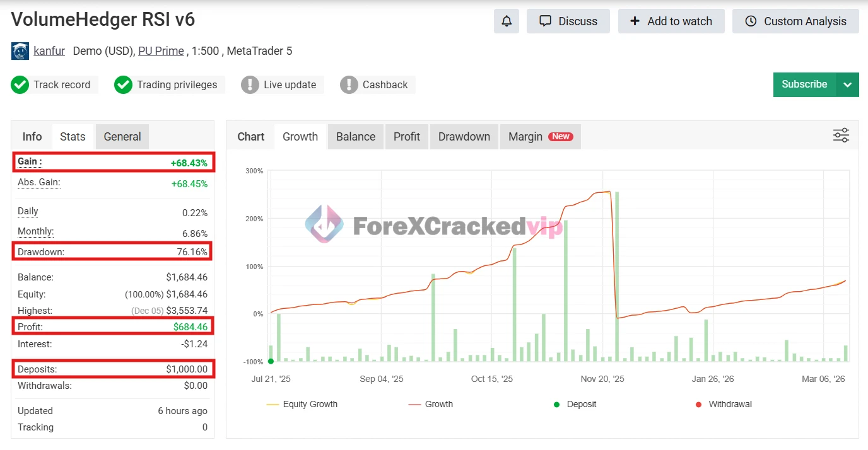The image size is (868, 450).
Task: Toggle Equity Growth legend series
Action: click(302, 404)
